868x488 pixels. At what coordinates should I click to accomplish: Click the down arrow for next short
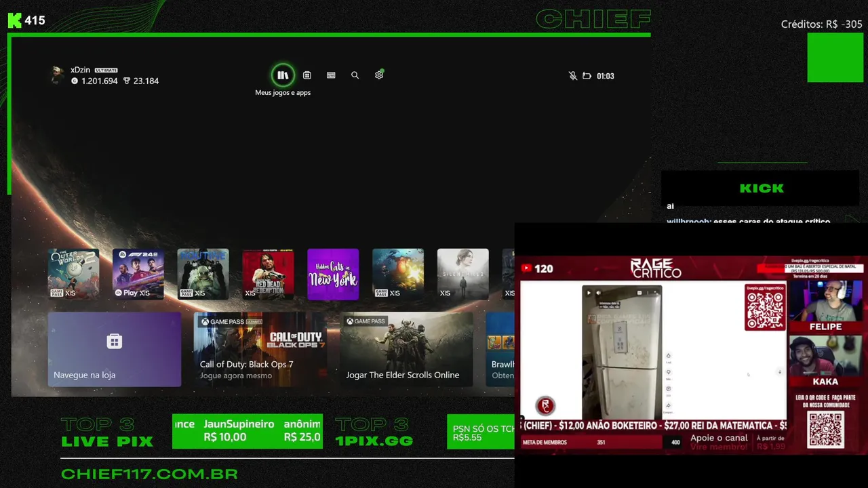[779, 372]
